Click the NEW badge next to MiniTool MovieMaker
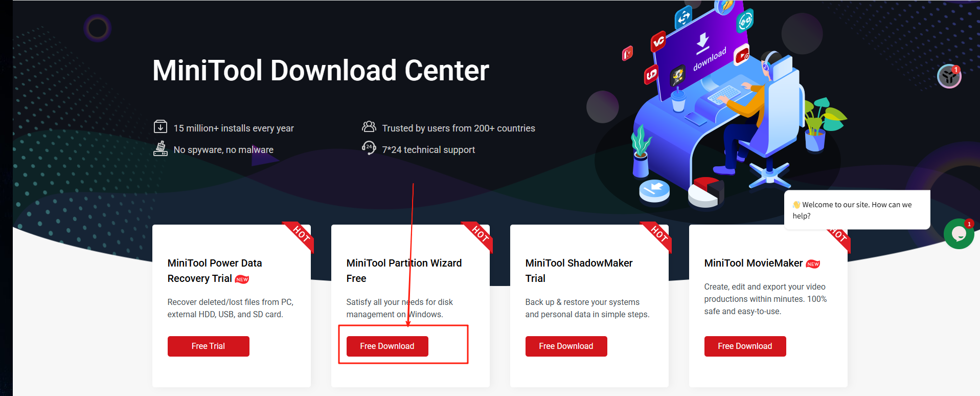This screenshot has width=980, height=396. [813, 264]
